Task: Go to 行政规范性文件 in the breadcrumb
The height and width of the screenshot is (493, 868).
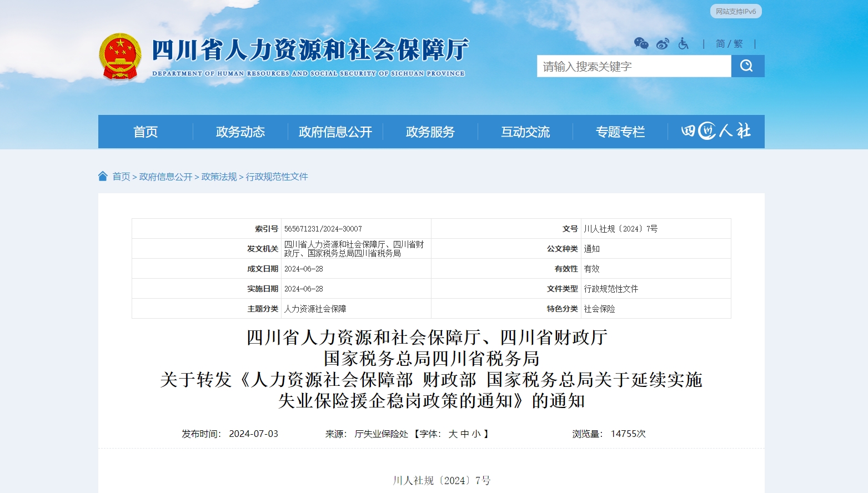Action: click(277, 177)
